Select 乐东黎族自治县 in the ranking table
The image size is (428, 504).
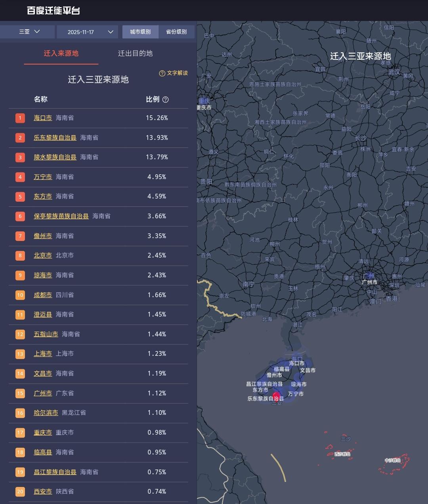[x=55, y=137]
